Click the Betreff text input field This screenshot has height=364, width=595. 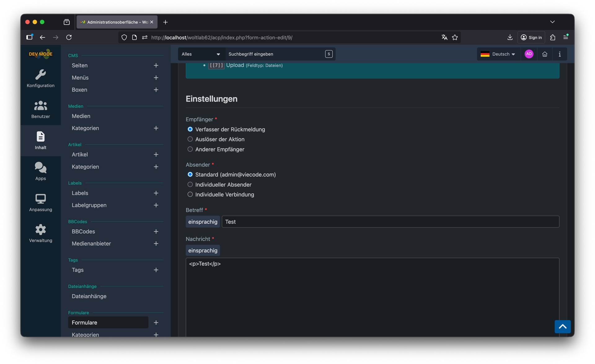pyautogui.click(x=390, y=222)
